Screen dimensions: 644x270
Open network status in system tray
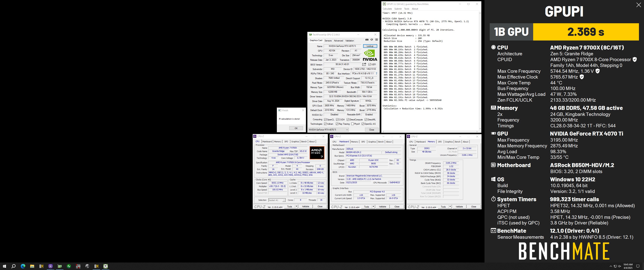[615, 266]
